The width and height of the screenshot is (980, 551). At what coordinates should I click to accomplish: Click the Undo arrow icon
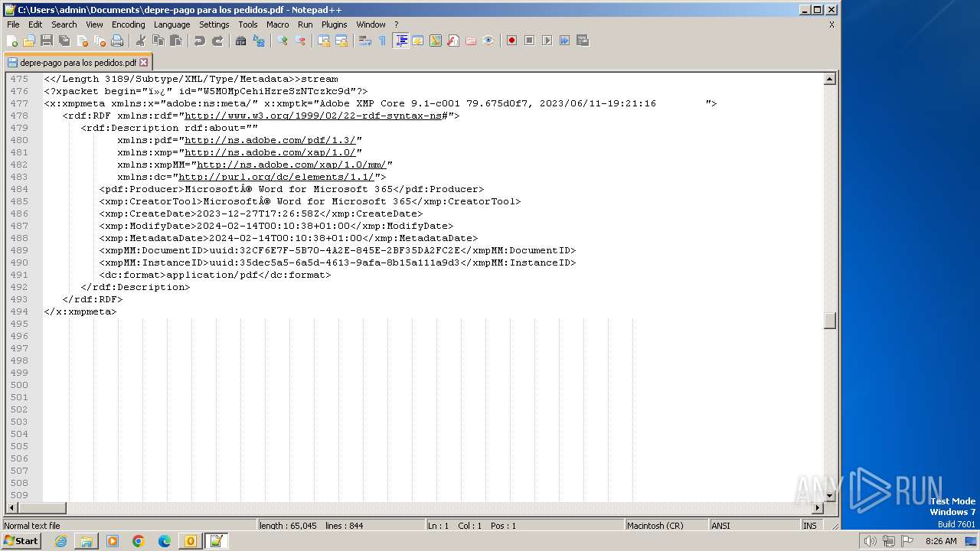pos(200,41)
